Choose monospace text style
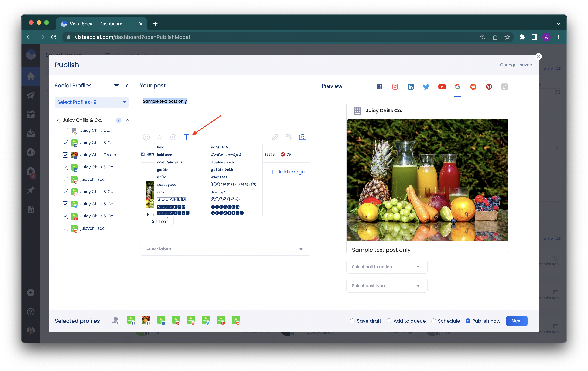The width and height of the screenshot is (588, 371). [x=166, y=185]
